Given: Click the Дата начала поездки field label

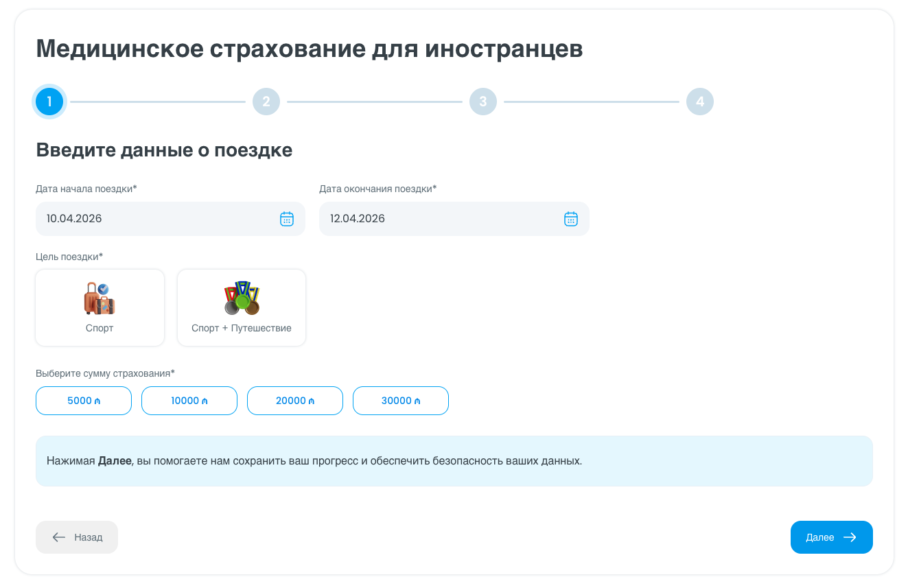Looking at the screenshot, I should click(x=86, y=189).
